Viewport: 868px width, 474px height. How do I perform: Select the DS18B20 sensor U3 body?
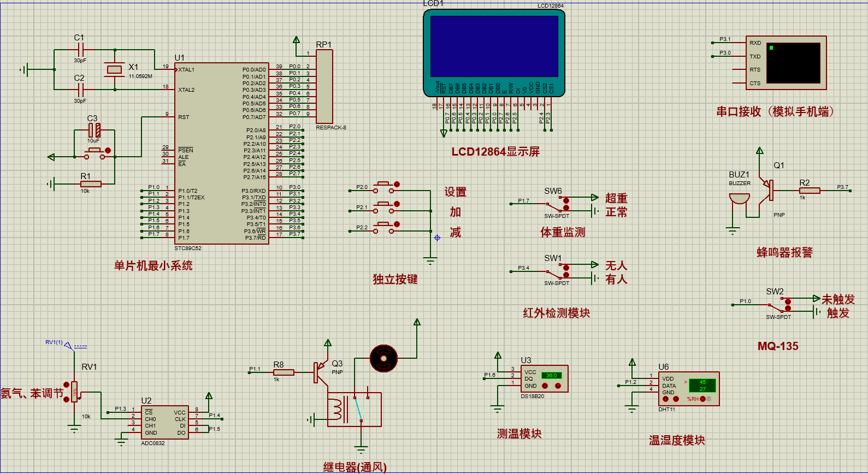pyautogui.click(x=545, y=378)
